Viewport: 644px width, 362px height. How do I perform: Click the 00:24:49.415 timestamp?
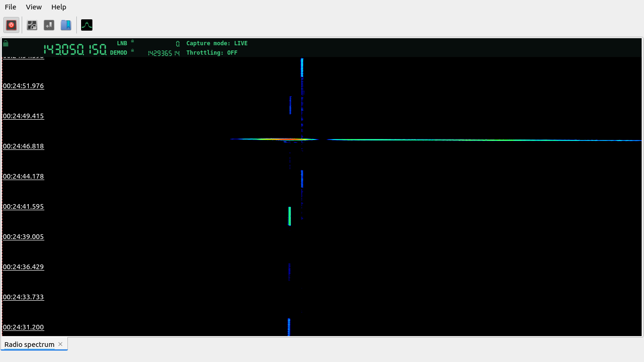pyautogui.click(x=23, y=116)
